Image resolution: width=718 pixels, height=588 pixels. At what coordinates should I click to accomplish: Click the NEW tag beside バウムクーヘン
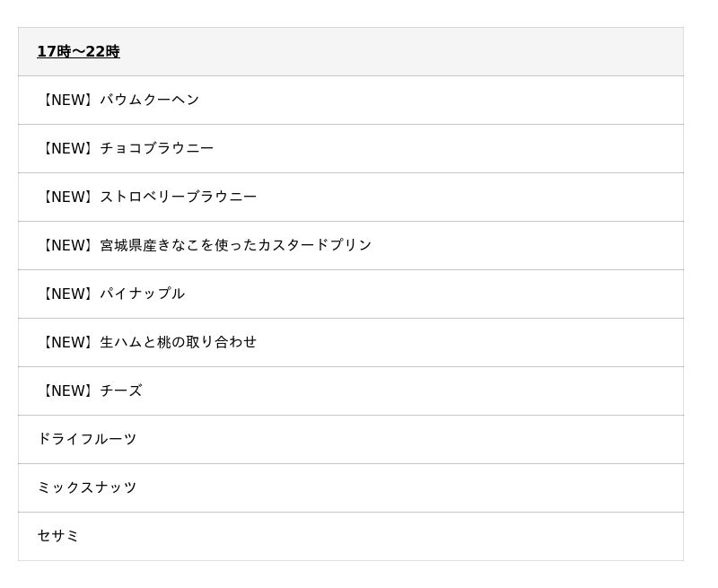(x=67, y=100)
